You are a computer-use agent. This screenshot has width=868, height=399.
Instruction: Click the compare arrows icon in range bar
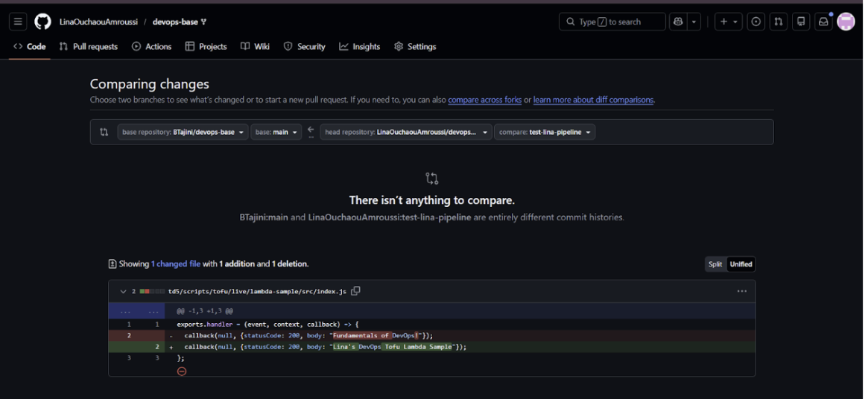pyautogui.click(x=104, y=133)
